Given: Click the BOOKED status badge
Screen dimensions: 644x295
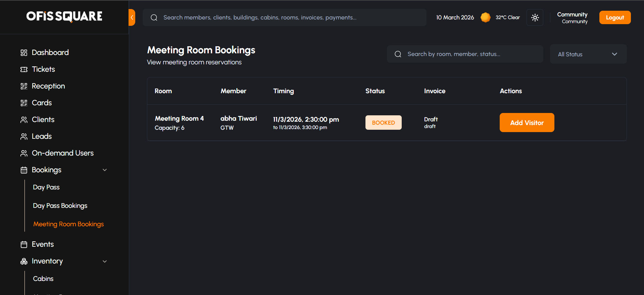Looking at the screenshot, I should point(383,123).
